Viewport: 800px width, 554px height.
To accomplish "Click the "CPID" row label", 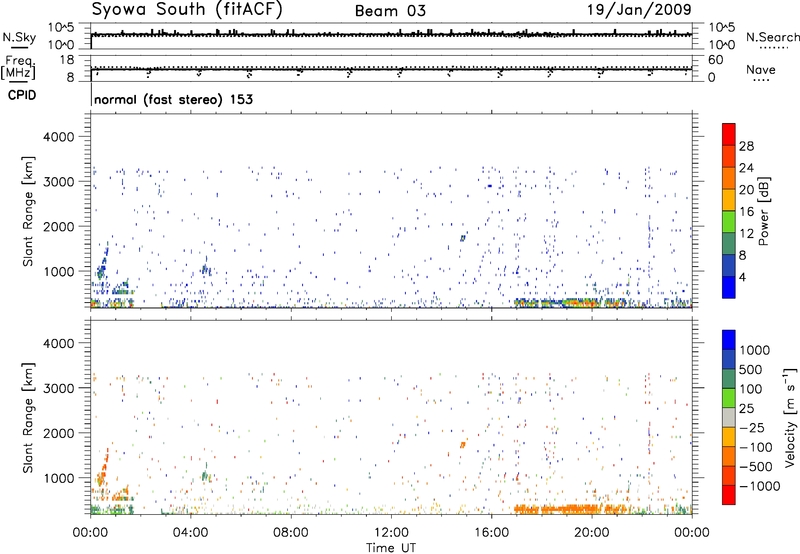I will point(22,95).
